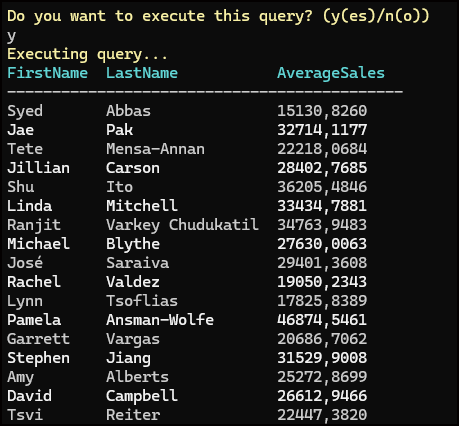Image resolution: width=459 pixels, height=426 pixels.
Task: Click first name 'José'
Action: click(25, 262)
